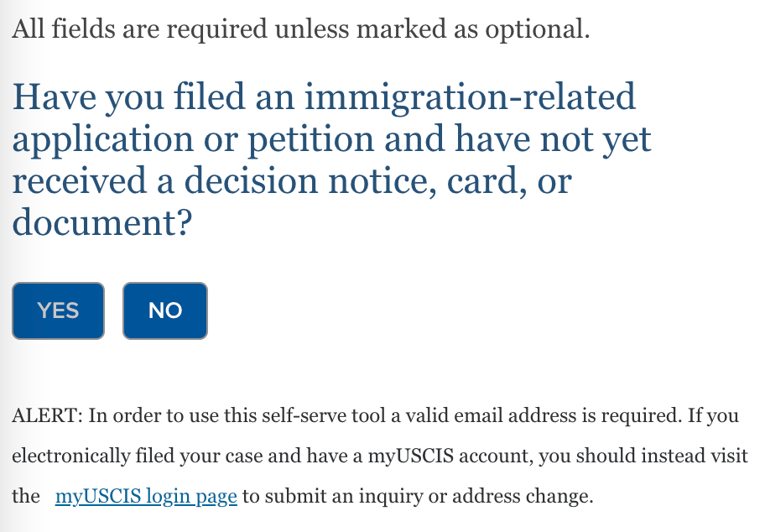Viewport: 765px width, 532px height.
Task: Answer YES to the immigration application question
Action: (58, 310)
